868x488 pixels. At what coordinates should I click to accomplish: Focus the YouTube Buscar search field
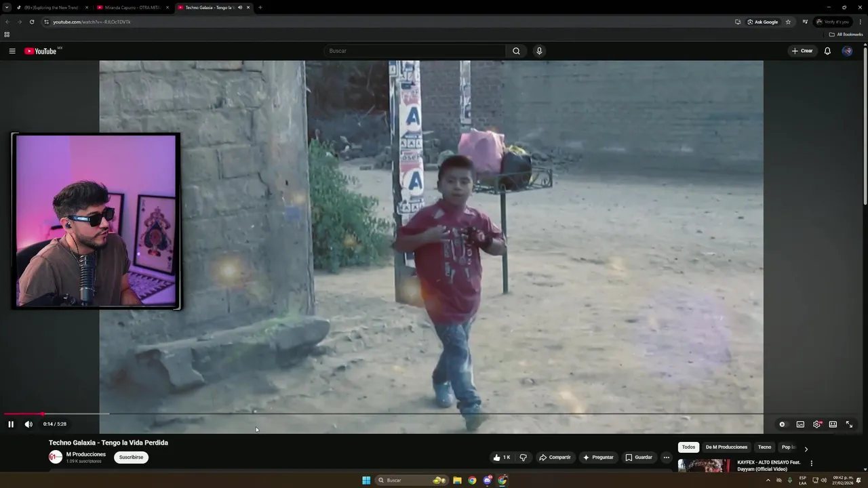click(x=415, y=51)
